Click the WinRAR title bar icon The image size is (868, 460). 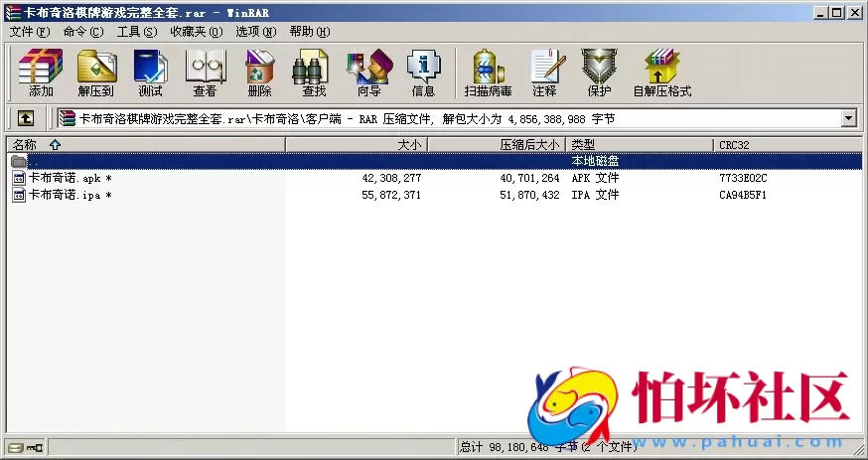click(x=13, y=13)
